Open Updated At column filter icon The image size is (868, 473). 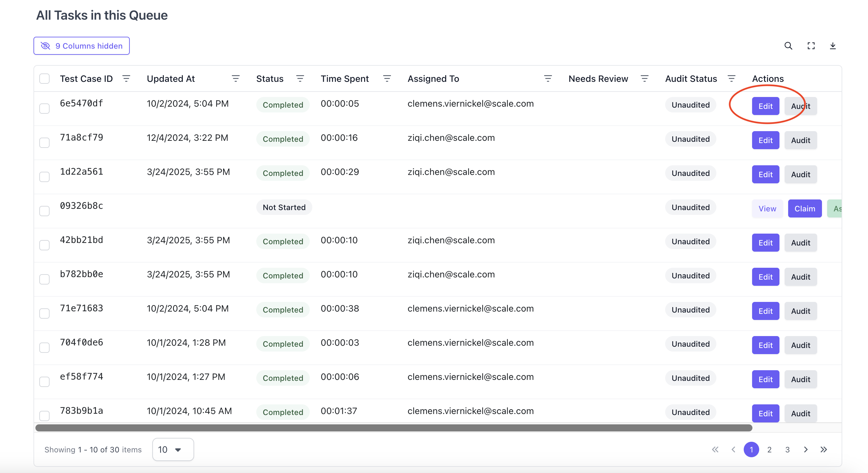(236, 79)
